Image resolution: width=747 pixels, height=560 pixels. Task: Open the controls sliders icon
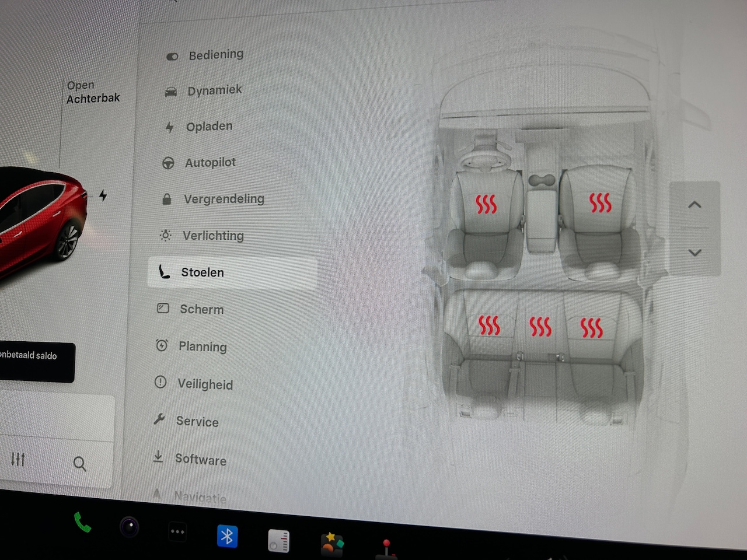click(18, 459)
